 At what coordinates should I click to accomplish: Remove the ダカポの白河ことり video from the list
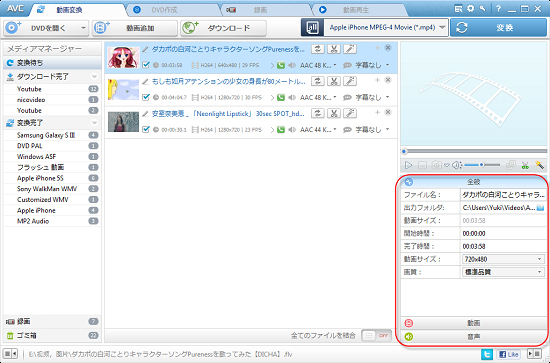pyautogui.click(x=388, y=48)
